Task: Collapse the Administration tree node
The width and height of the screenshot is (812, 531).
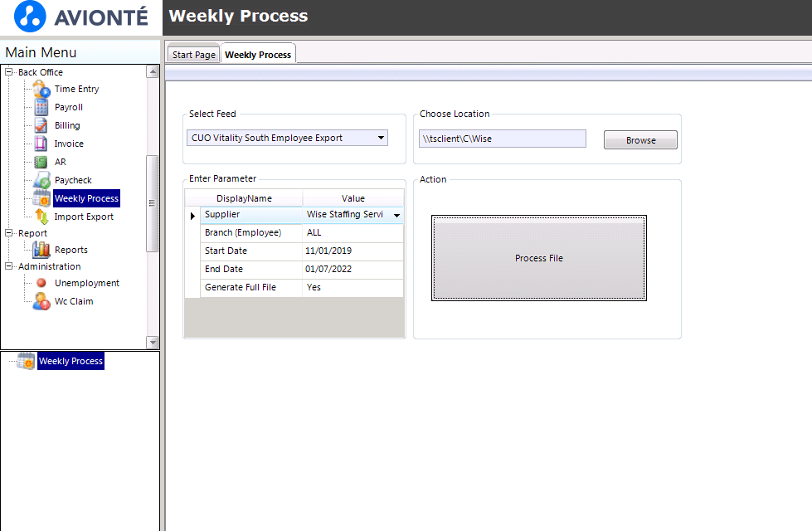Action: point(9,266)
